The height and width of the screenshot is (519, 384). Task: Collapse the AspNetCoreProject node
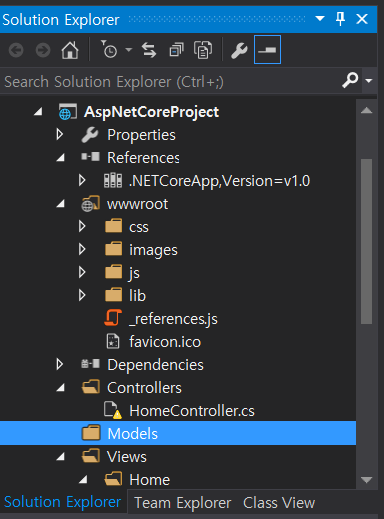pyautogui.click(x=38, y=112)
